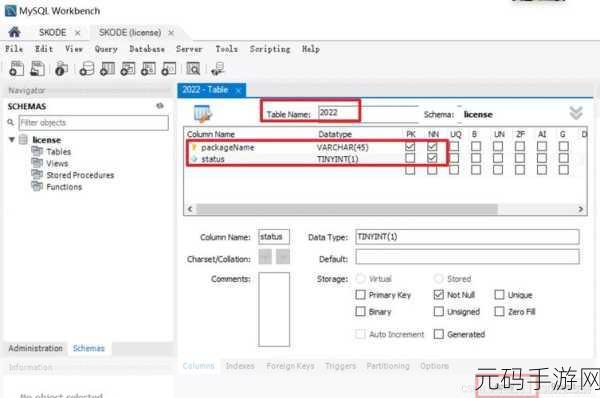Enable the Generated checkbox
The height and width of the screenshot is (398, 600).
tap(439, 334)
